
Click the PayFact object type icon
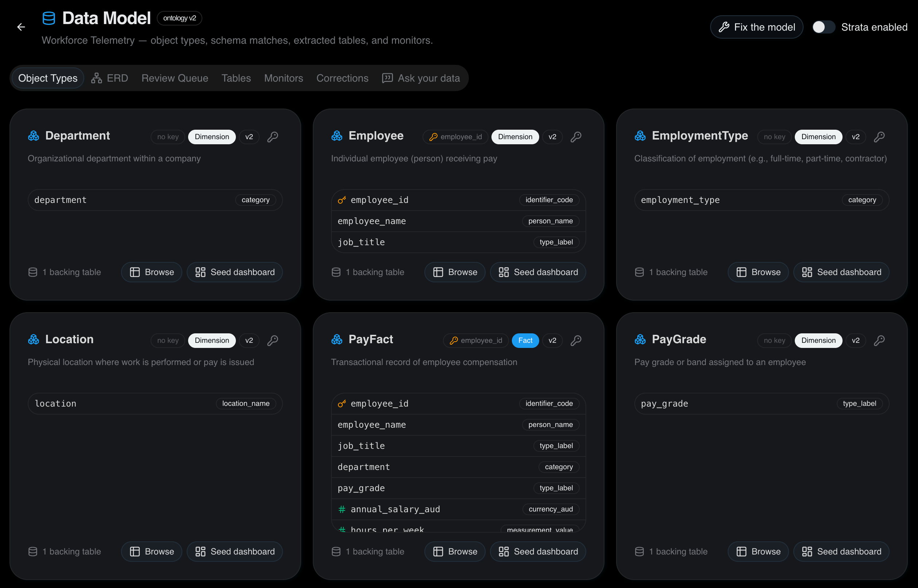click(x=337, y=339)
